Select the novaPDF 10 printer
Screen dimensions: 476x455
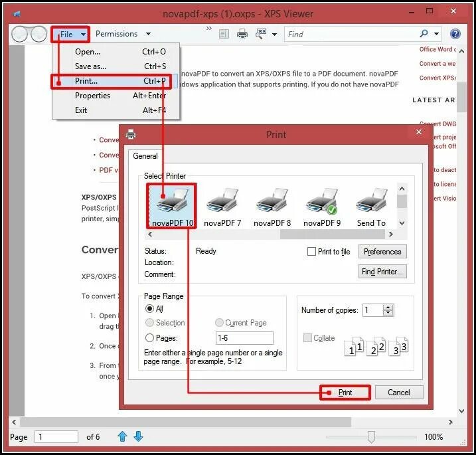(172, 206)
